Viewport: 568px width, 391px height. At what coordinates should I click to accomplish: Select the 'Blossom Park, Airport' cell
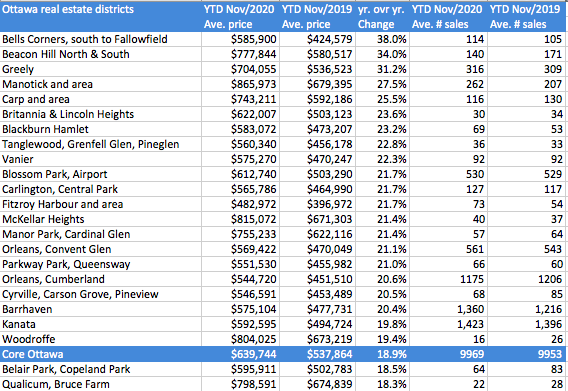point(101,174)
